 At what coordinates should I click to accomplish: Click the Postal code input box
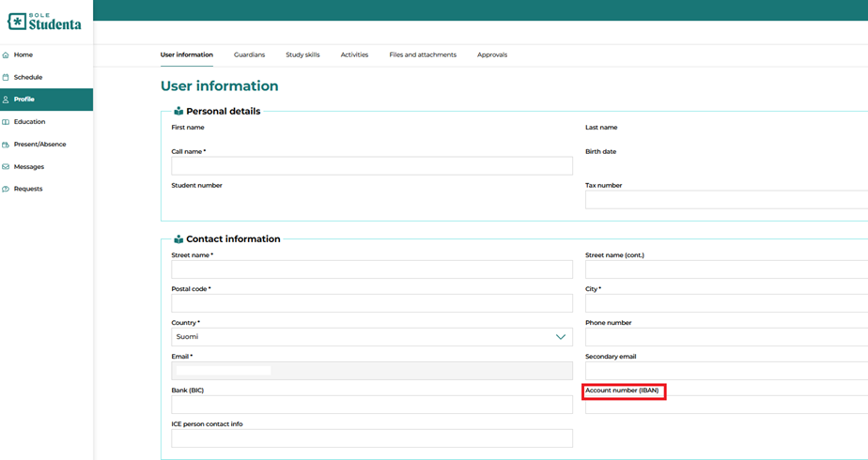(371, 303)
